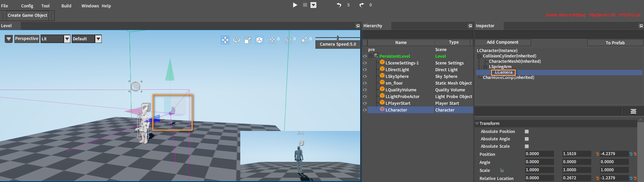The image size is (644, 182).
Task: Click the Redo arrow icon
Action: click(x=362, y=5)
